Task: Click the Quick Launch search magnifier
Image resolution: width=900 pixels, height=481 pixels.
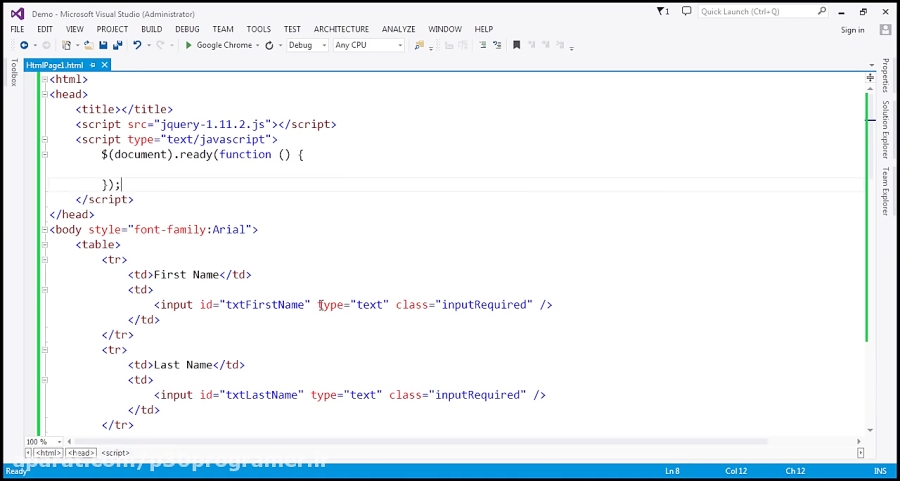Action: [822, 11]
